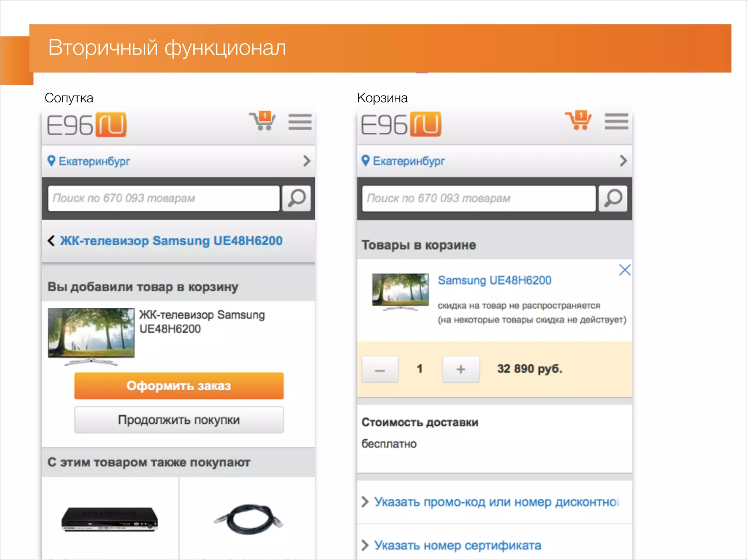Click С этим товаром также покупают heading
The width and height of the screenshot is (747, 560).
click(149, 462)
